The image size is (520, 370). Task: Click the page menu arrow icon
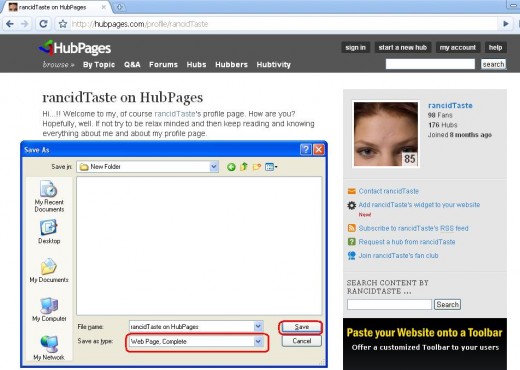click(x=506, y=24)
